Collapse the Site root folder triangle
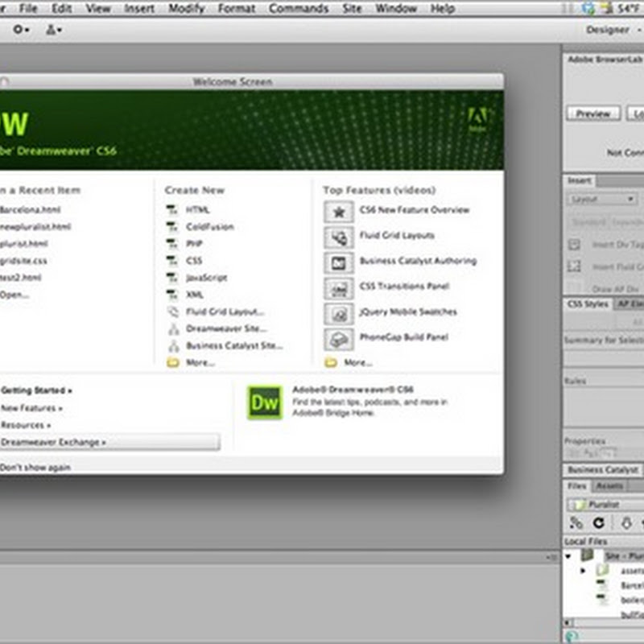 (x=568, y=556)
